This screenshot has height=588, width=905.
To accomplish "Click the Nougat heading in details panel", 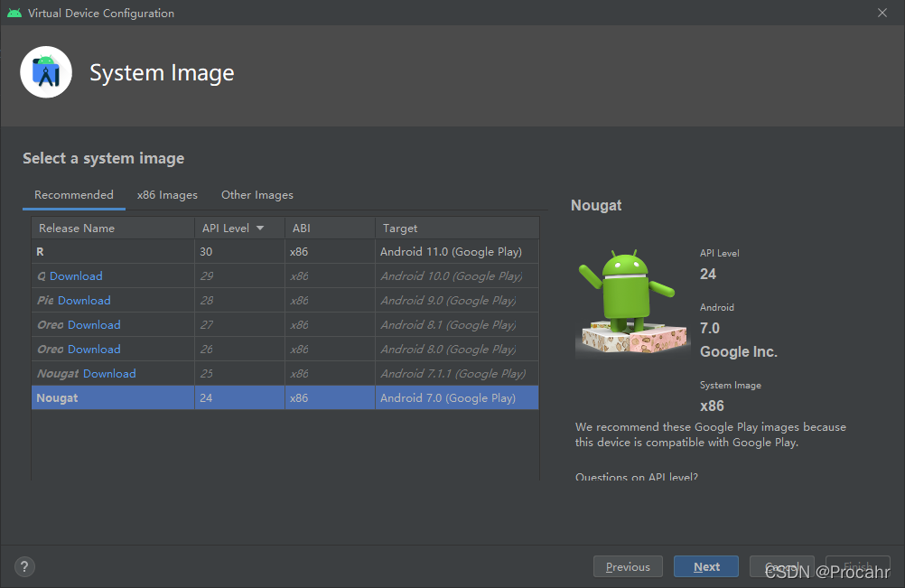I will tap(596, 205).
